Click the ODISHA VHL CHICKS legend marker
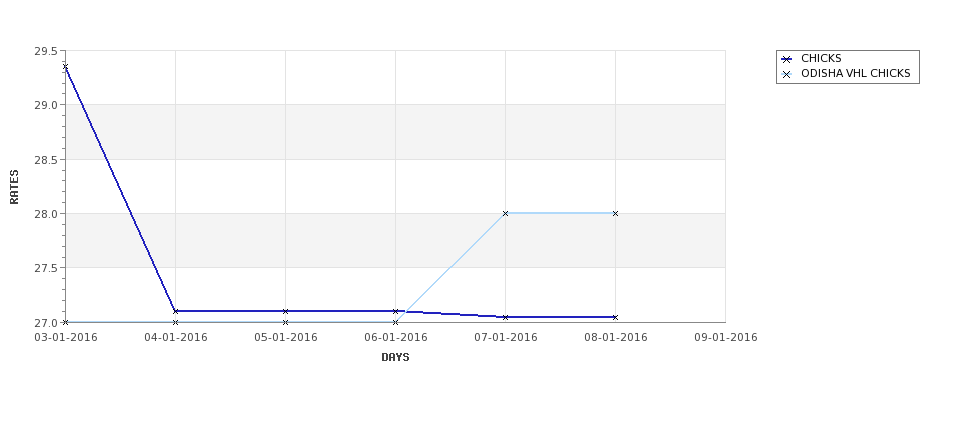This screenshot has width=975, height=429. tap(787, 74)
